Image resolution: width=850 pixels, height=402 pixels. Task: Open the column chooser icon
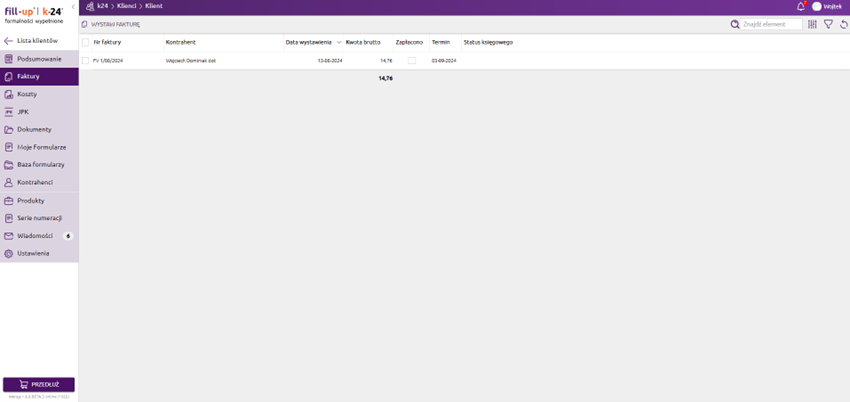coord(812,24)
